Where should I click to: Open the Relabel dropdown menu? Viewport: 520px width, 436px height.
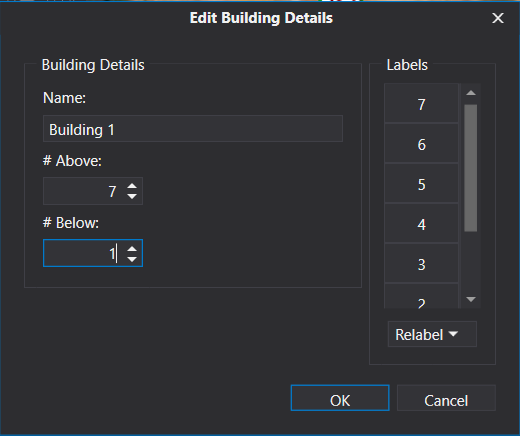(x=432, y=334)
